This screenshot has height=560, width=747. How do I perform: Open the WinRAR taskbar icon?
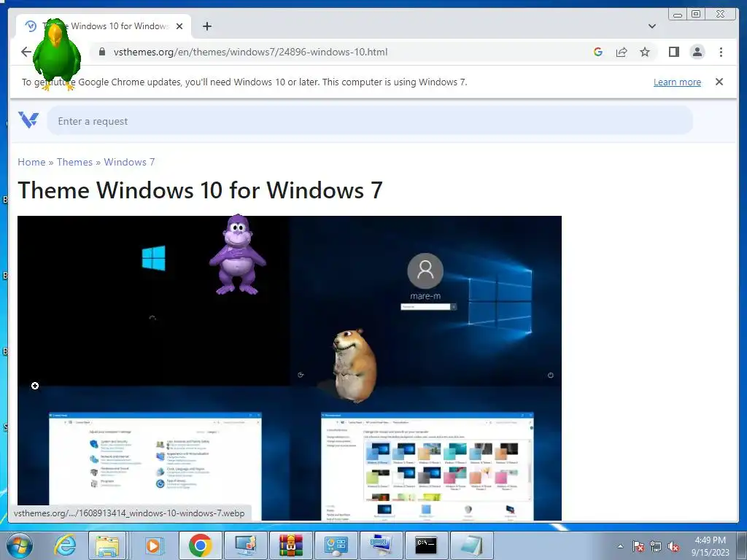pos(291,545)
